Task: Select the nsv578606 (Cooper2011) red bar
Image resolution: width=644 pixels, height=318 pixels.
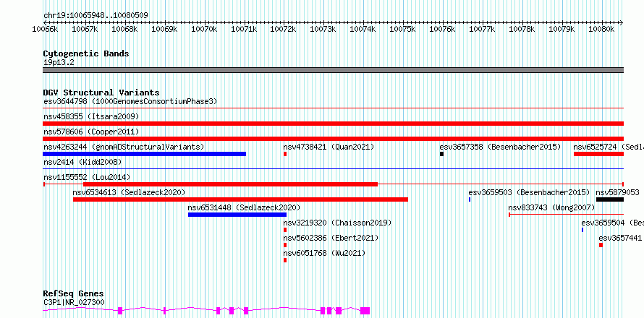Action: click(333, 139)
